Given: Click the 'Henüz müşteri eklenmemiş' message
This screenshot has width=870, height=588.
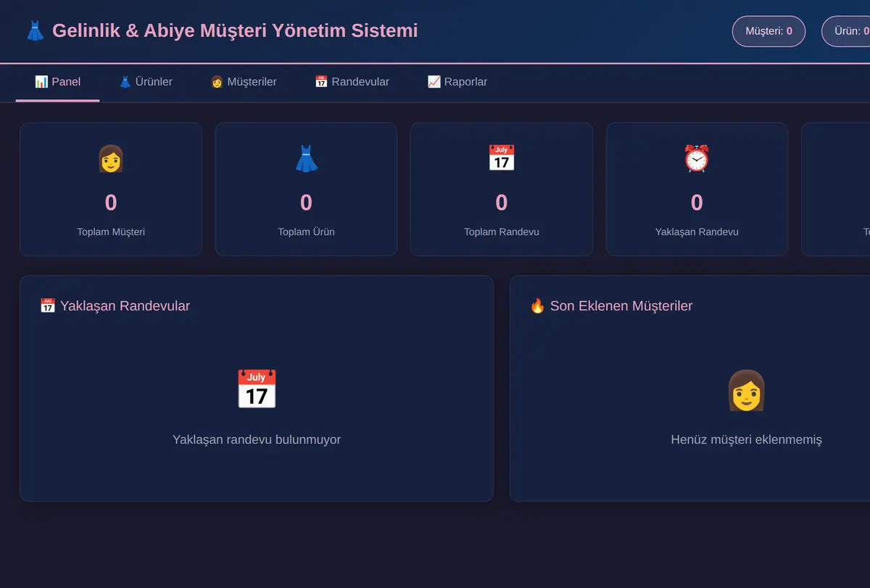Looking at the screenshot, I should 746,439.
